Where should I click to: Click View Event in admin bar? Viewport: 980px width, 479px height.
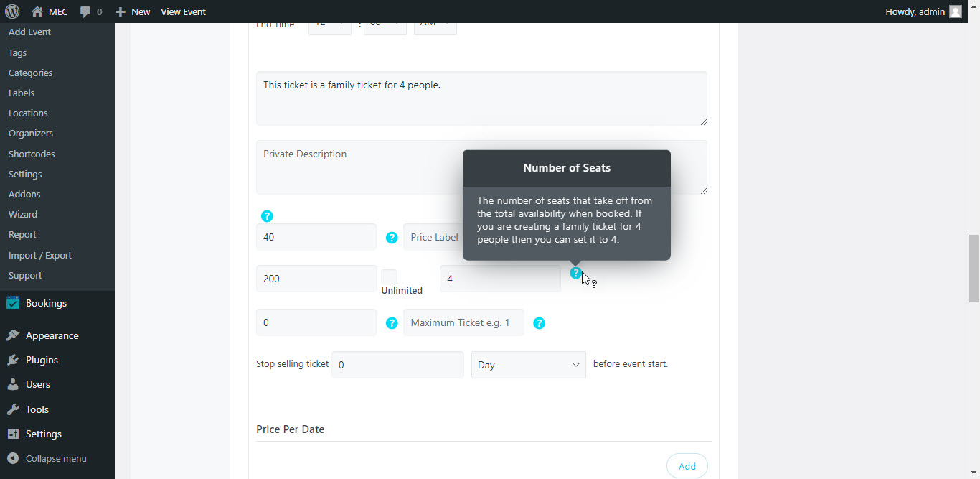[183, 11]
